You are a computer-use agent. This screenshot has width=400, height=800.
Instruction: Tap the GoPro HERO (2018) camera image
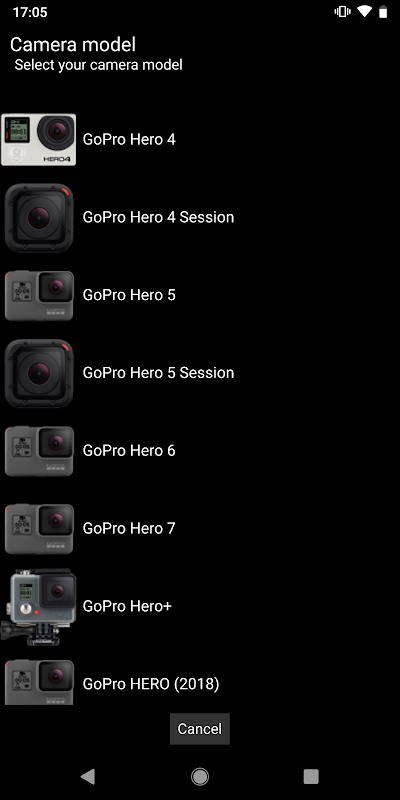[x=39, y=682]
